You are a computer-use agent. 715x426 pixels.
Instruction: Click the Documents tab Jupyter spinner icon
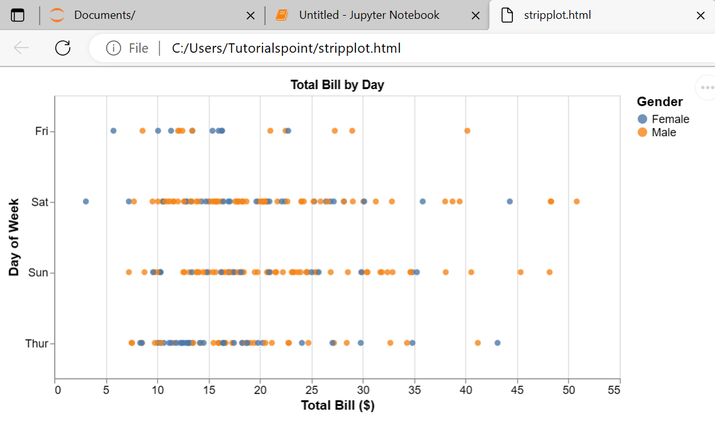[x=56, y=15]
